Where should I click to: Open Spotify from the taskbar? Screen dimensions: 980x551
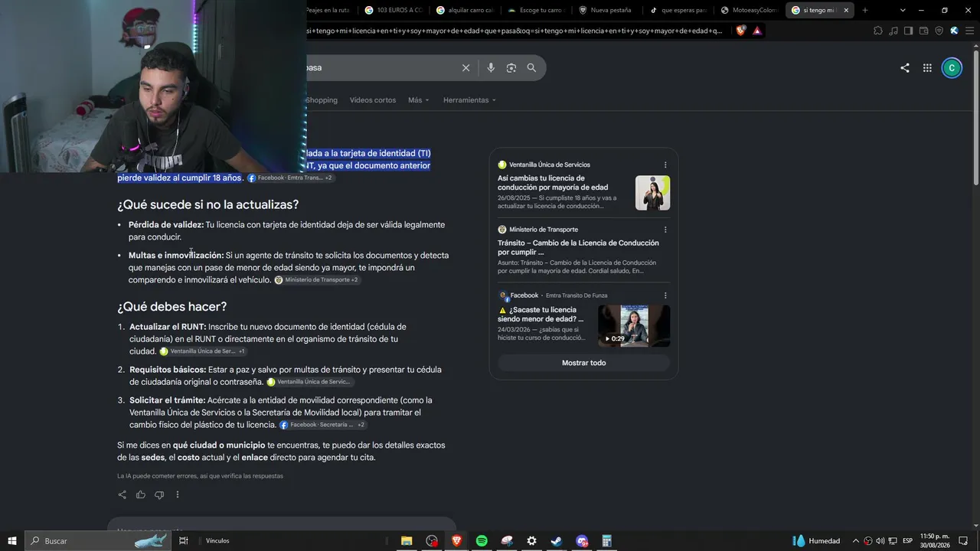pyautogui.click(x=482, y=541)
